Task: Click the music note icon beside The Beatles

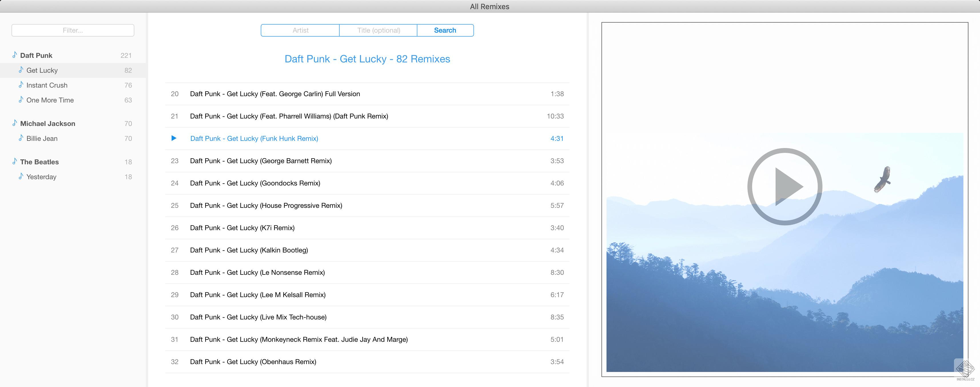Action: tap(15, 161)
